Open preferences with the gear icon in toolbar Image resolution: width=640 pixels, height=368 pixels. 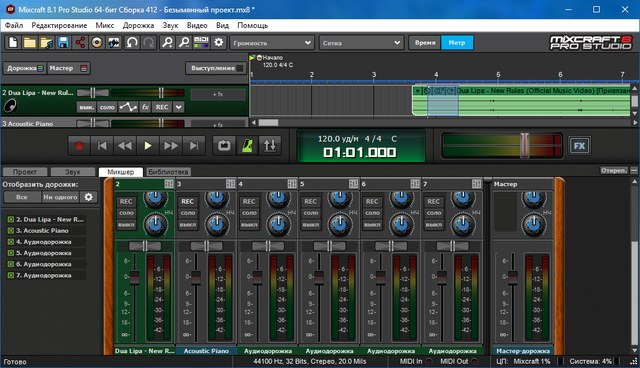(219, 42)
